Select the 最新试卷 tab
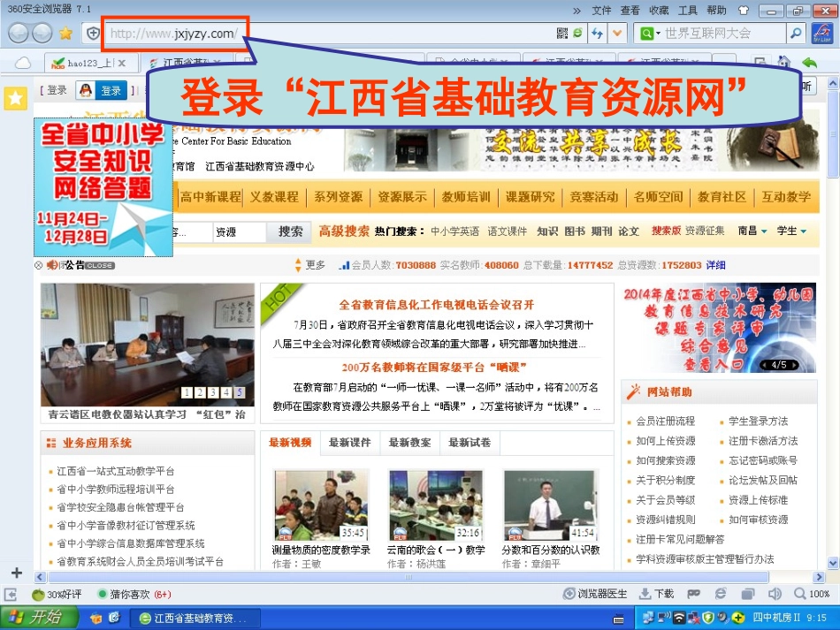Image resolution: width=840 pixels, height=630 pixels. [x=470, y=442]
